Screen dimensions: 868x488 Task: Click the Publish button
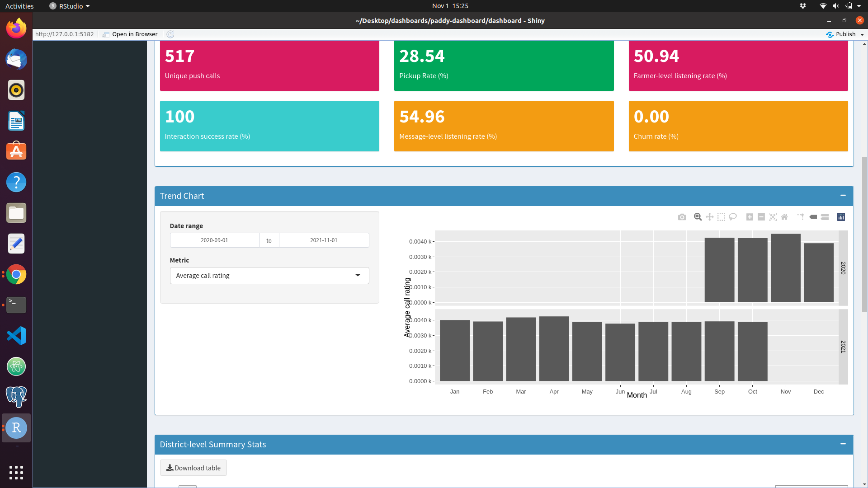pos(841,34)
